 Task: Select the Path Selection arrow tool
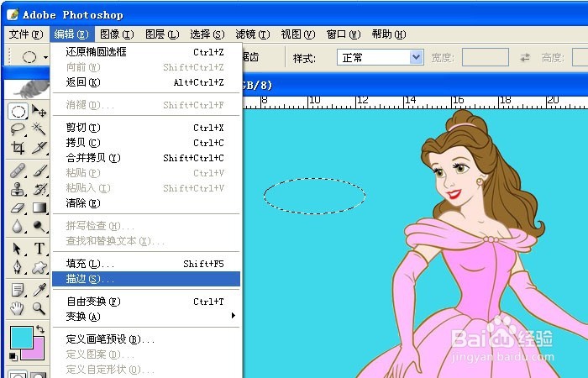18,249
